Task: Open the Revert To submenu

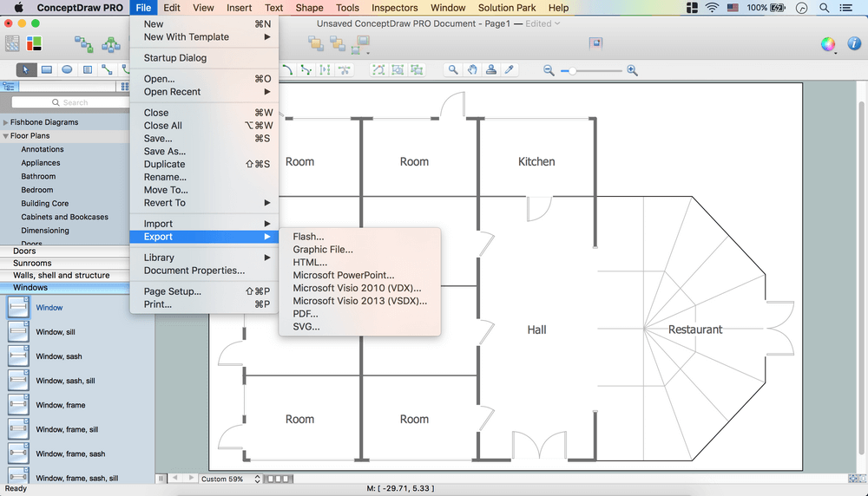Action: (x=204, y=203)
